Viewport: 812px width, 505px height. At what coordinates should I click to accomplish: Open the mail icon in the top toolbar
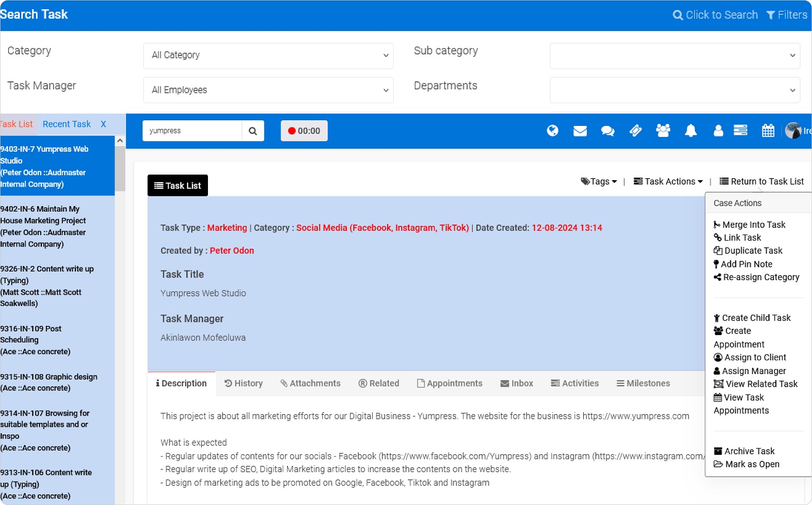[x=580, y=130]
